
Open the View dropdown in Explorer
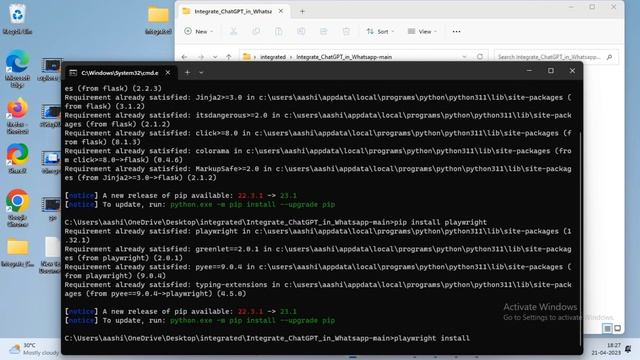pyautogui.click(x=422, y=31)
